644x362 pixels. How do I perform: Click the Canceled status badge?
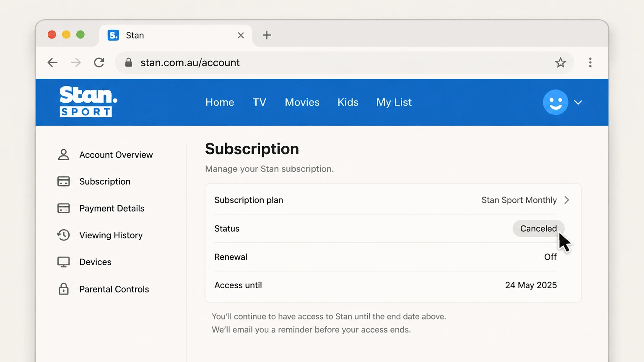(x=538, y=228)
